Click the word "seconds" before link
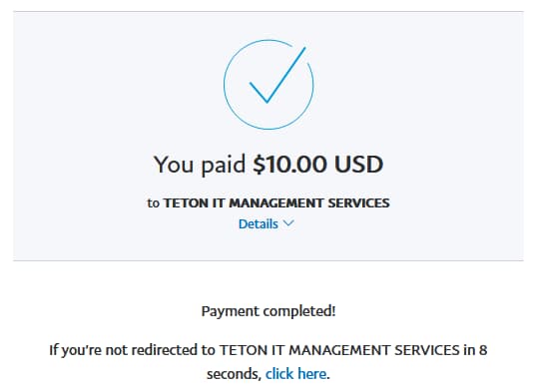The height and width of the screenshot is (392, 538). coord(234,374)
